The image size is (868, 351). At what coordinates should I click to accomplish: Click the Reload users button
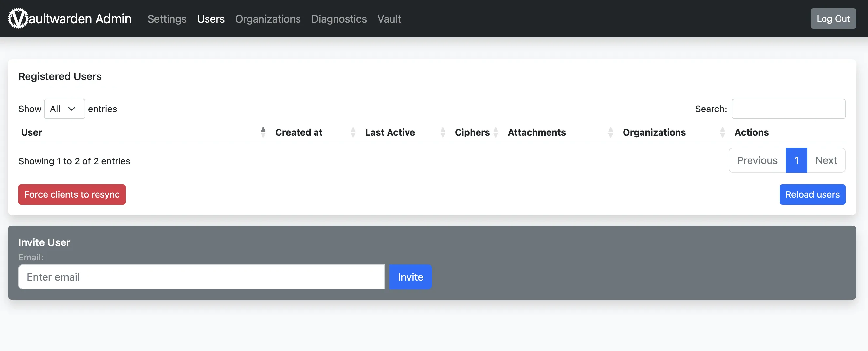(812, 194)
